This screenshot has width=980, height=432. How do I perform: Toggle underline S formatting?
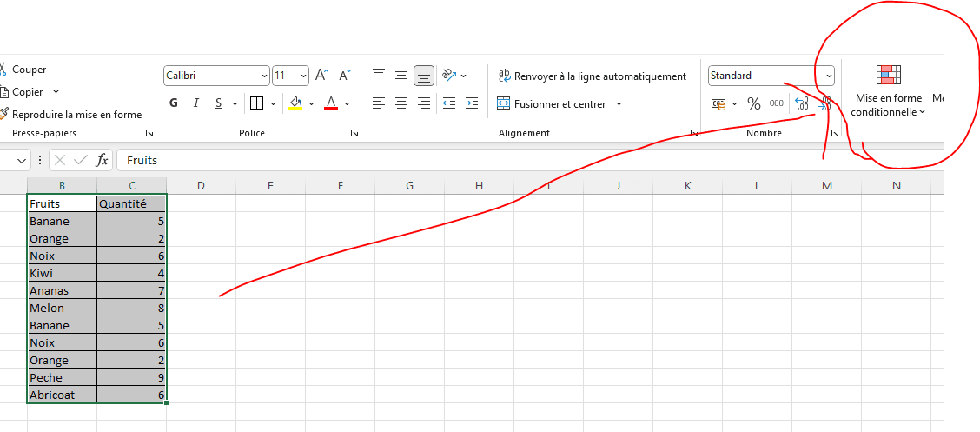[218, 103]
